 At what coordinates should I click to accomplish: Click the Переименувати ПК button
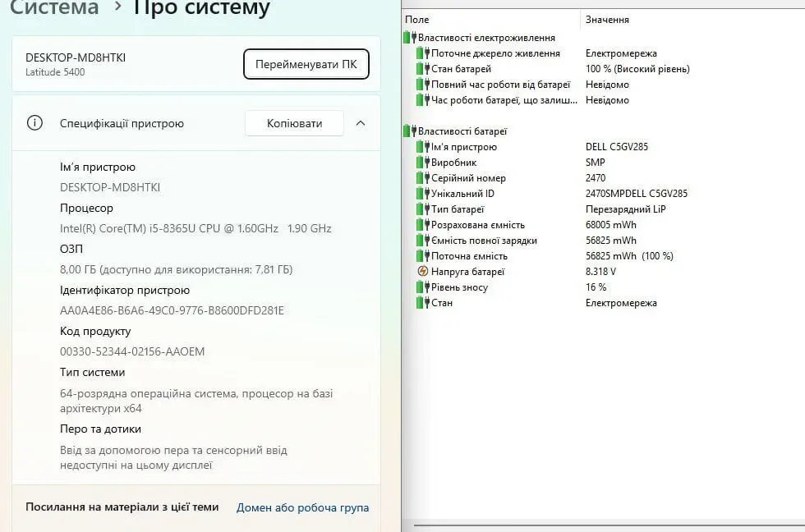tap(306, 64)
